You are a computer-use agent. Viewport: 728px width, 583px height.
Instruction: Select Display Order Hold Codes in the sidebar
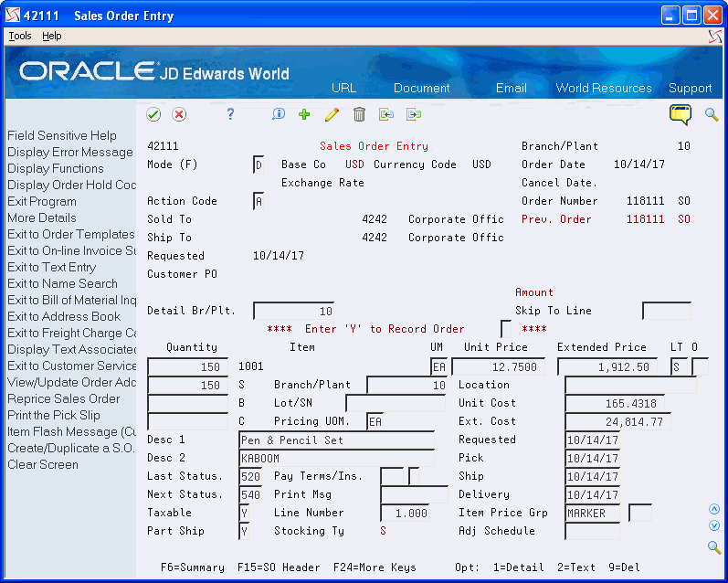point(72,185)
